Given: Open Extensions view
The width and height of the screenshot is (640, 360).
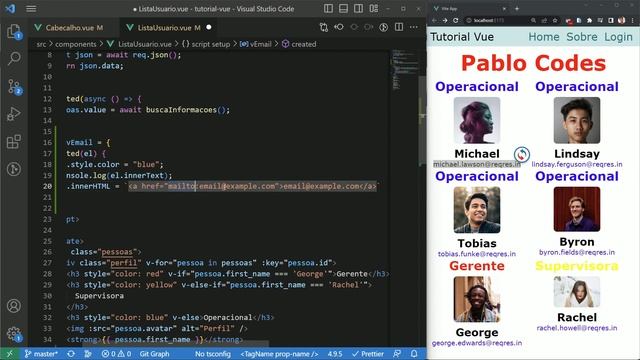Looking at the screenshot, I should [x=14, y=142].
